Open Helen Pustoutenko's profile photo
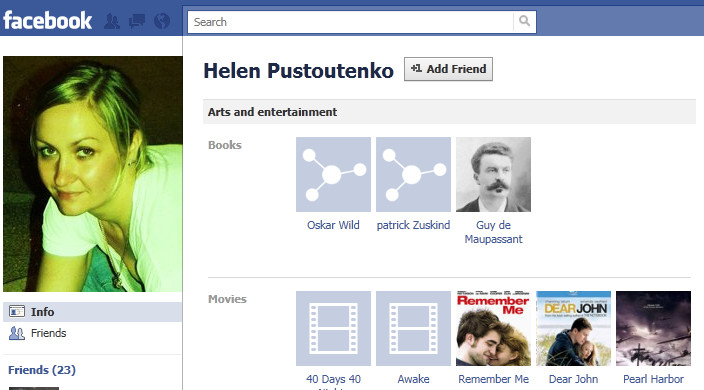The height and width of the screenshot is (390, 704). coord(93,174)
